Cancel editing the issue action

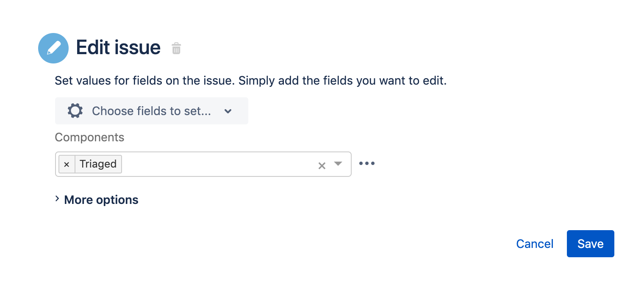click(x=535, y=244)
